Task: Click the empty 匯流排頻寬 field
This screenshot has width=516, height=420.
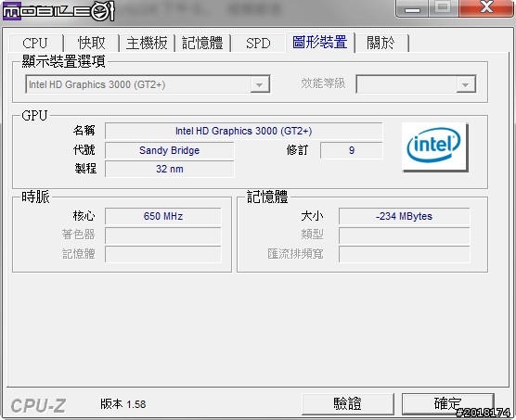Action: click(404, 254)
